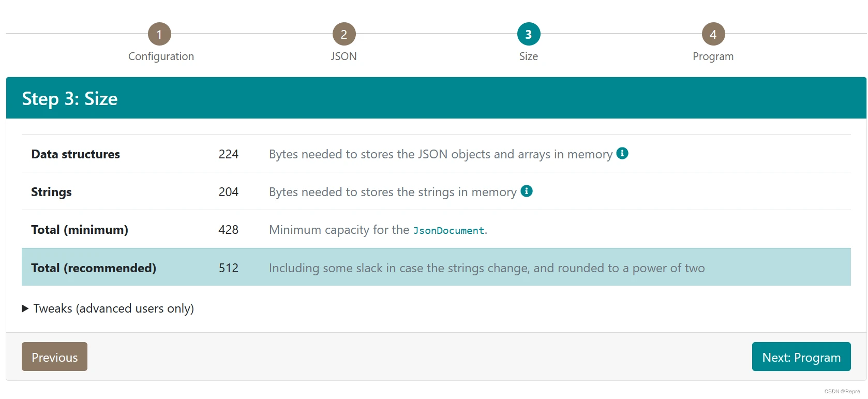Click the 512 recommended size value
Viewport: 868px width, 399px height.
229,268
